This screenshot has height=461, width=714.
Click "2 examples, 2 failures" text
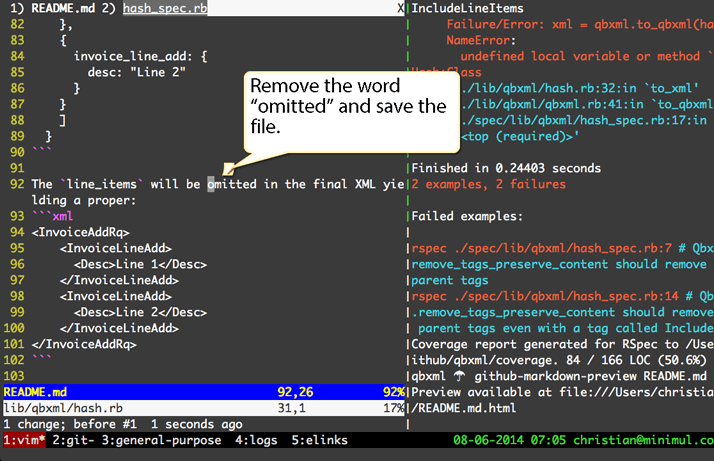[x=489, y=184]
